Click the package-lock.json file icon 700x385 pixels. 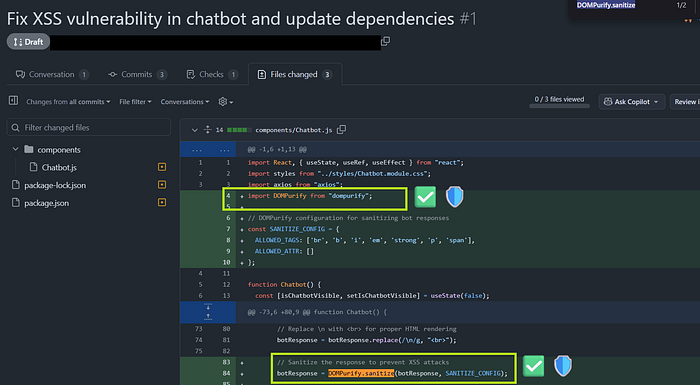(16, 185)
